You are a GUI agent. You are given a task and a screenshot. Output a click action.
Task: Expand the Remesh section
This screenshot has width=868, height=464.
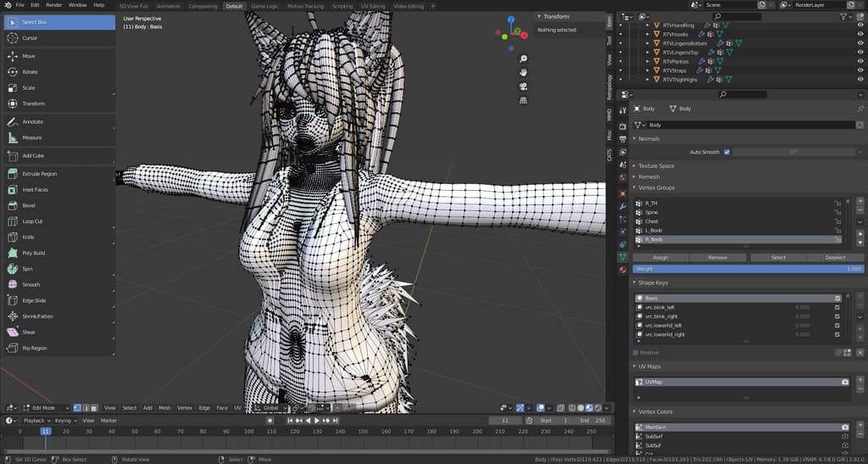(x=648, y=176)
